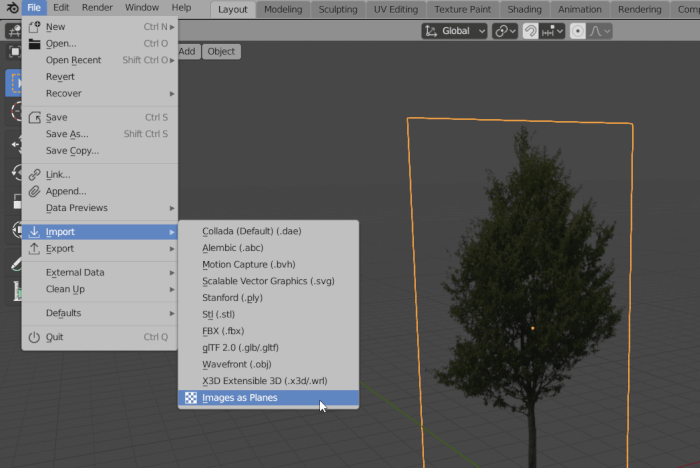Viewport: 700px width, 468px height.
Task: Open the pivot point link dropdown
Action: pos(505,31)
